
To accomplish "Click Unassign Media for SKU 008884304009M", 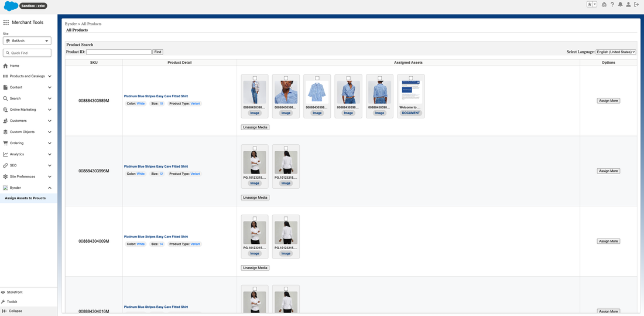I will pos(255,267).
